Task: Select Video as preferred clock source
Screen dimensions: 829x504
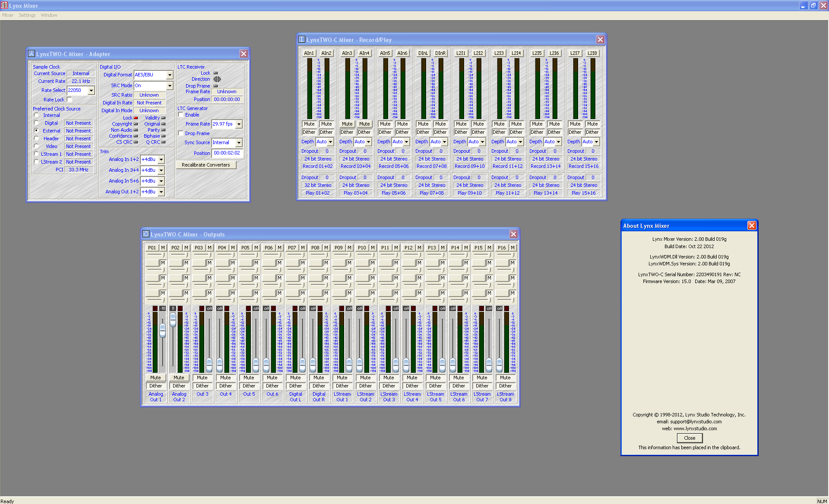Action: click(x=36, y=146)
